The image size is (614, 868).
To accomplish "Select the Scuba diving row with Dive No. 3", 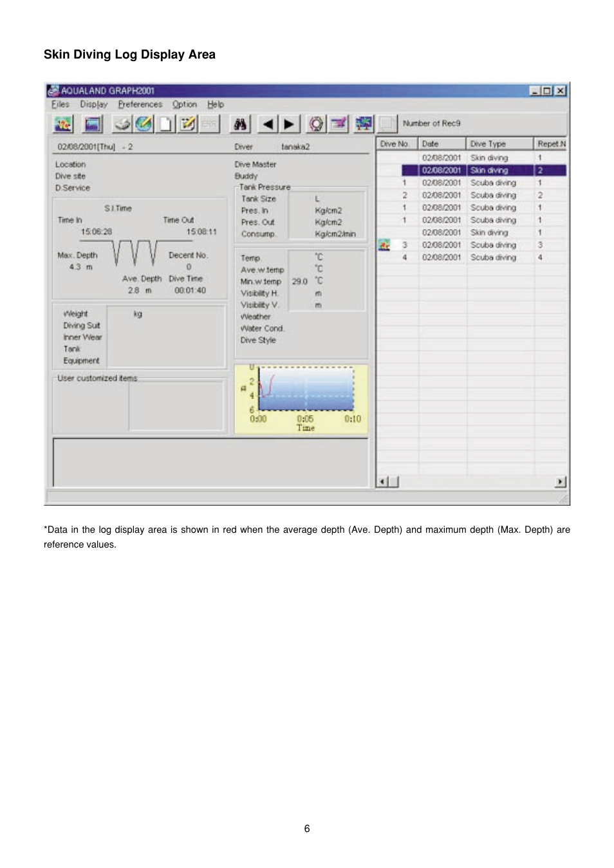I will (x=472, y=245).
